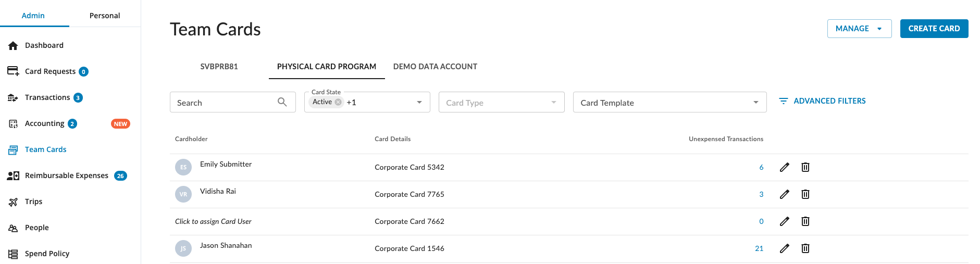Expand the Card State dropdown
The height and width of the screenshot is (264, 980).
click(419, 102)
